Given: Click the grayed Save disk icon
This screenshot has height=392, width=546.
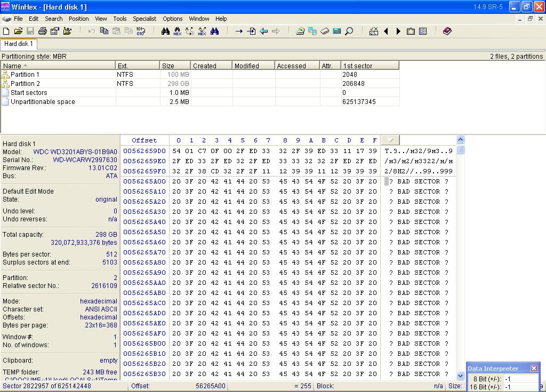Looking at the screenshot, I should point(30,31).
